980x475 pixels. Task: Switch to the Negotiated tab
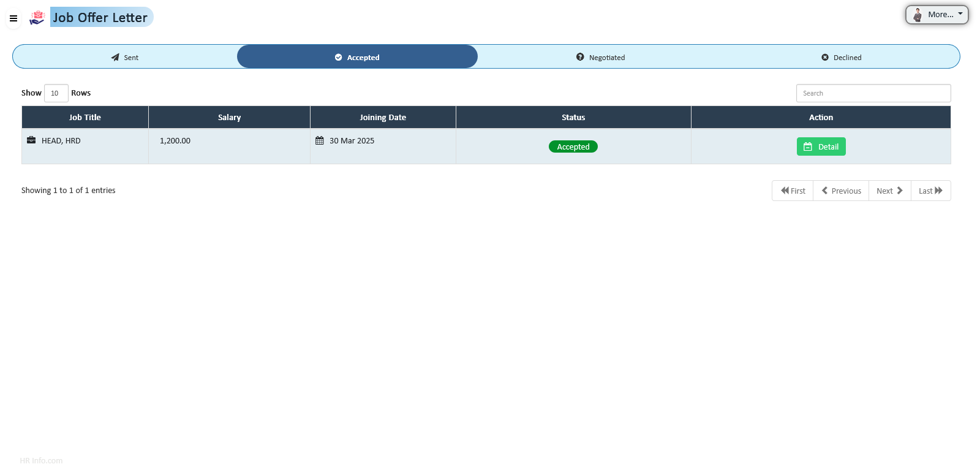600,57
